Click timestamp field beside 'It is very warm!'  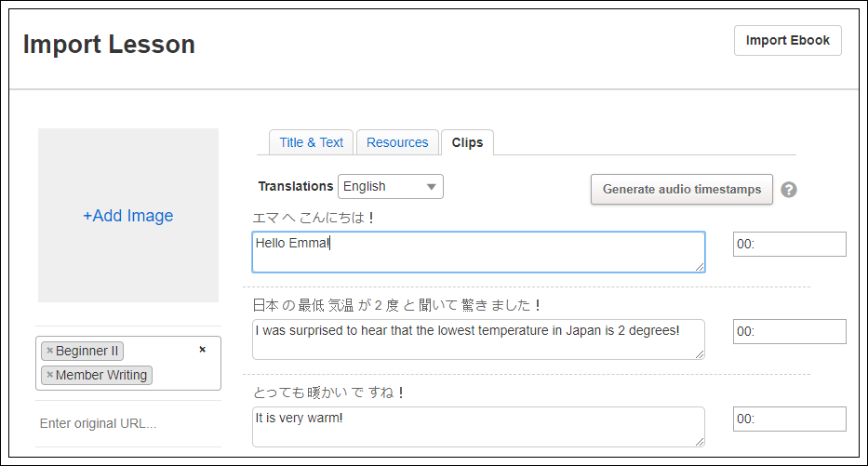point(789,419)
